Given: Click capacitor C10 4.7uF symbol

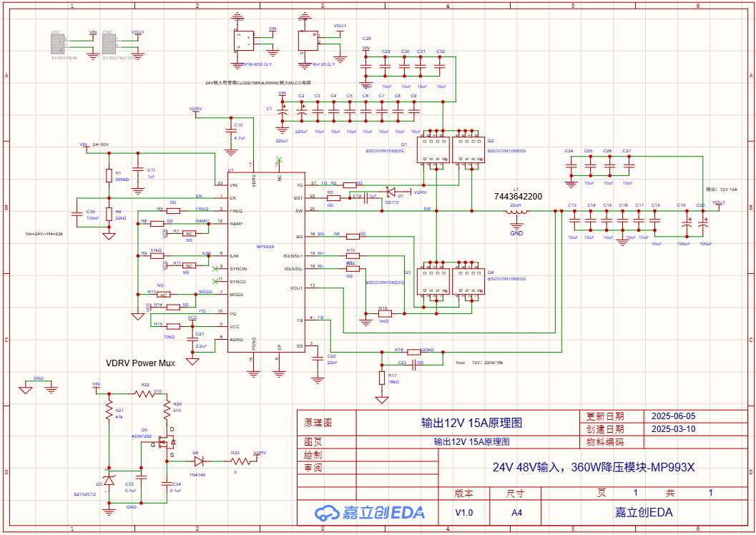Looking at the screenshot, I should click(x=231, y=131).
